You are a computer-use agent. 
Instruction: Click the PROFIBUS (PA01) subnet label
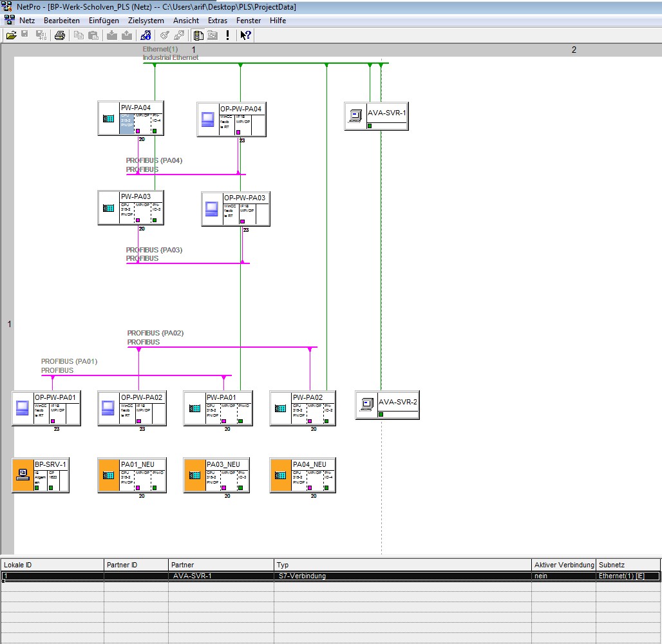tap(70, 366)
